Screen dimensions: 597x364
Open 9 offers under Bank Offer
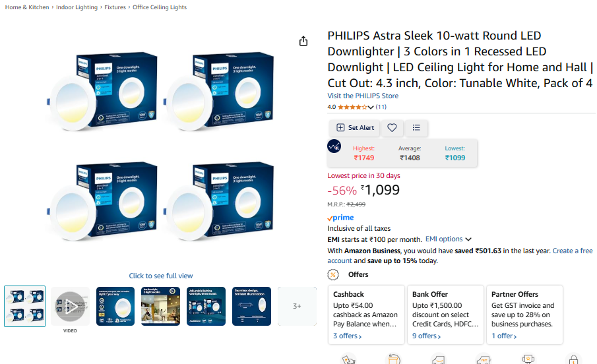(x=426, y=336)
